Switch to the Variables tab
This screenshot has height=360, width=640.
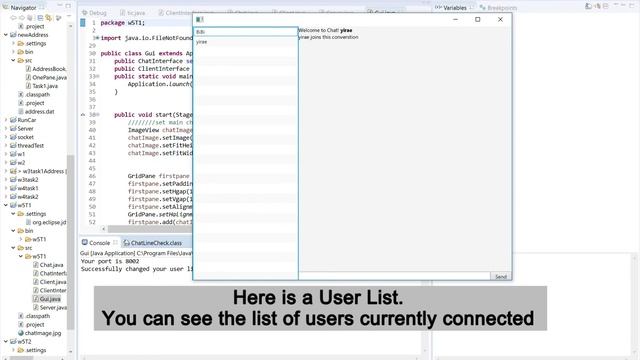pyautogui.click(x=455, y=8)
